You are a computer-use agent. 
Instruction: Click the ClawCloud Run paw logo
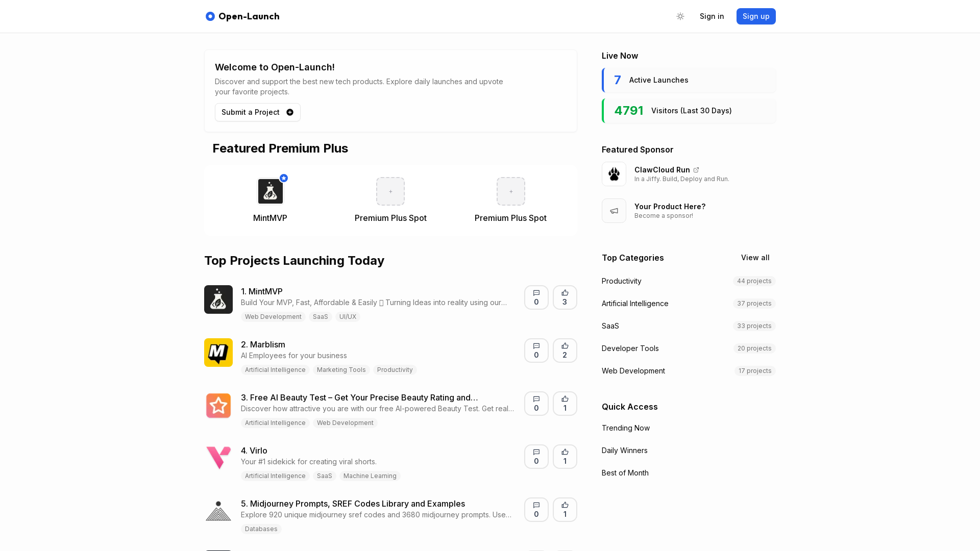(x=614, y=174)
